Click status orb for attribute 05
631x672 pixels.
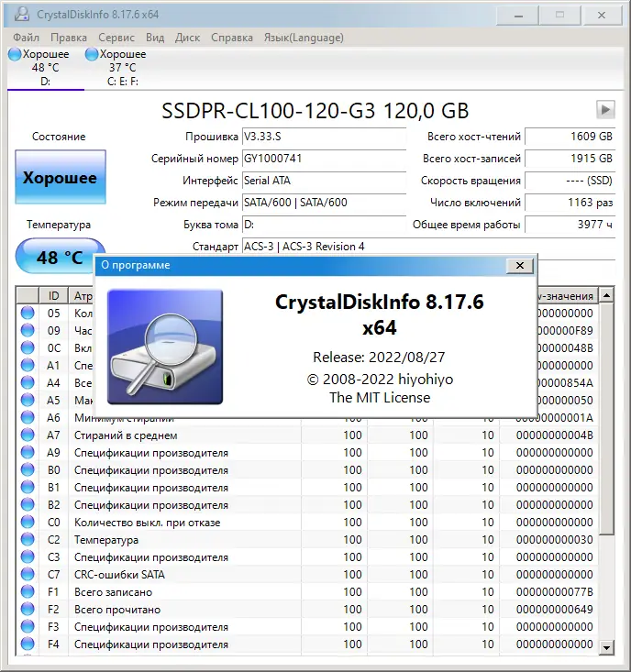[28, 313]
